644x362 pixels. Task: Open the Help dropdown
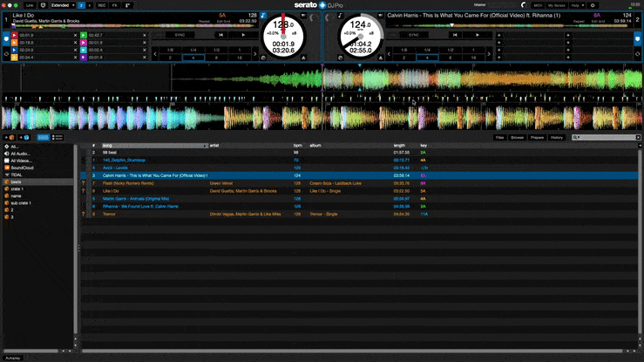(x=578, y=5)
